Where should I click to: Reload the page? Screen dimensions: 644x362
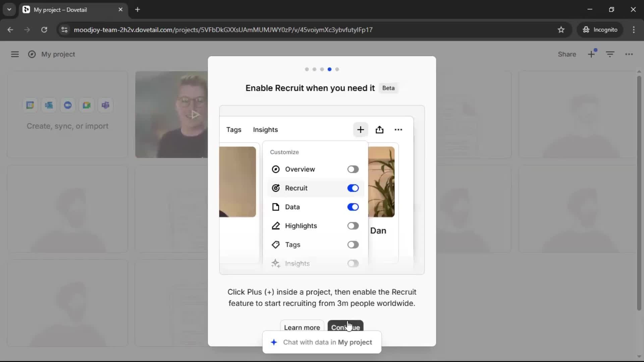pyautogui.click(x=44, y=30)
